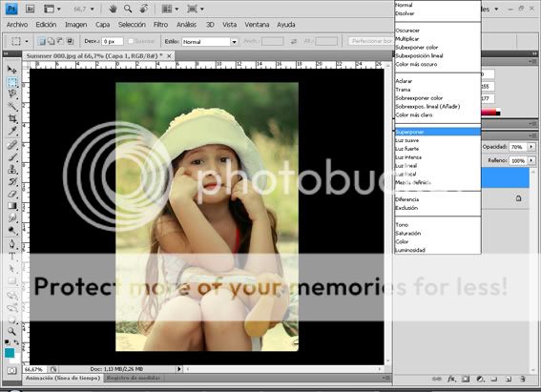Toggle the Suavizar checkbox
This screenshot has width=541, height=392.
pos(131,41)
